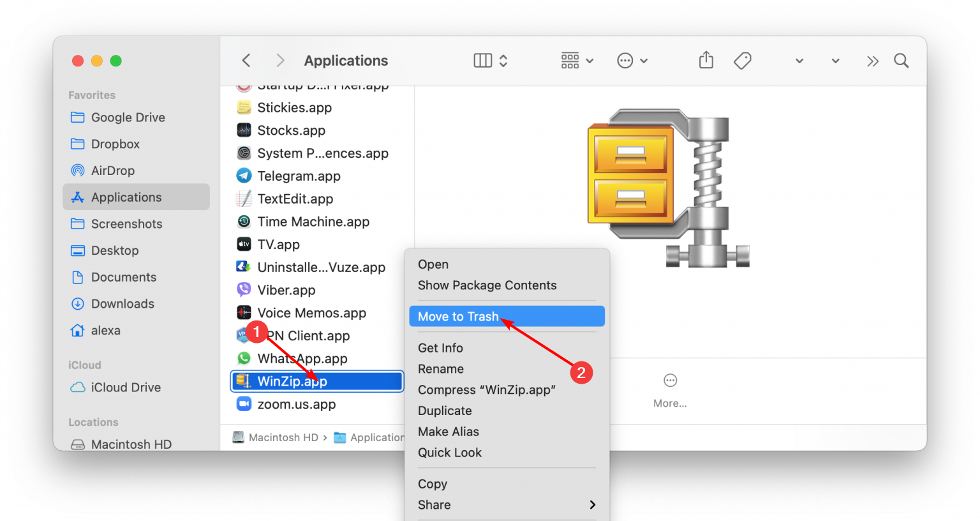Select zoom.us.app file name
Viewport: 980px width, 521px height.
296,404
